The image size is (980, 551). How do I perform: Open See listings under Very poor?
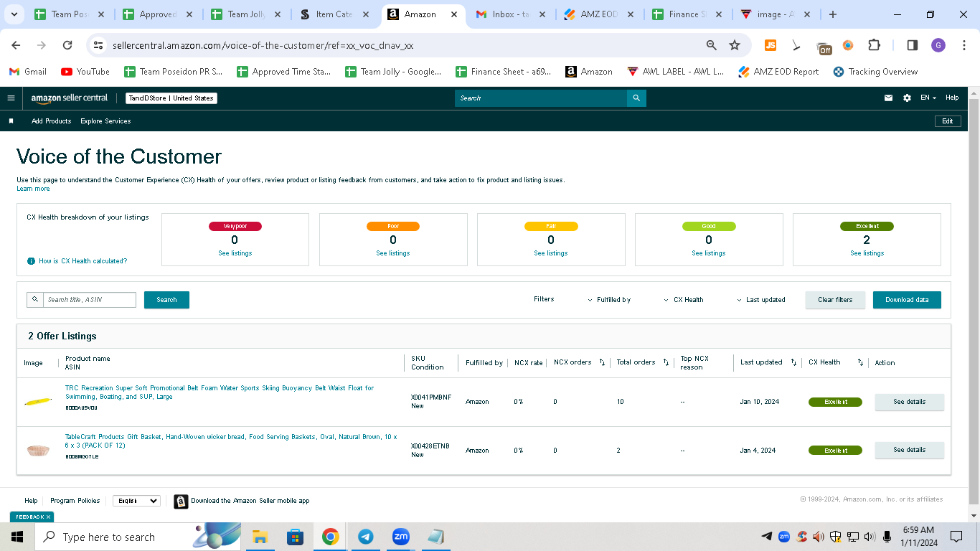pyautogui.click(x=235, y=253)
